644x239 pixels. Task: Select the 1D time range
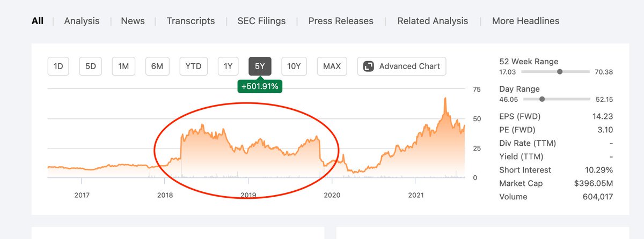click(58, 66)
